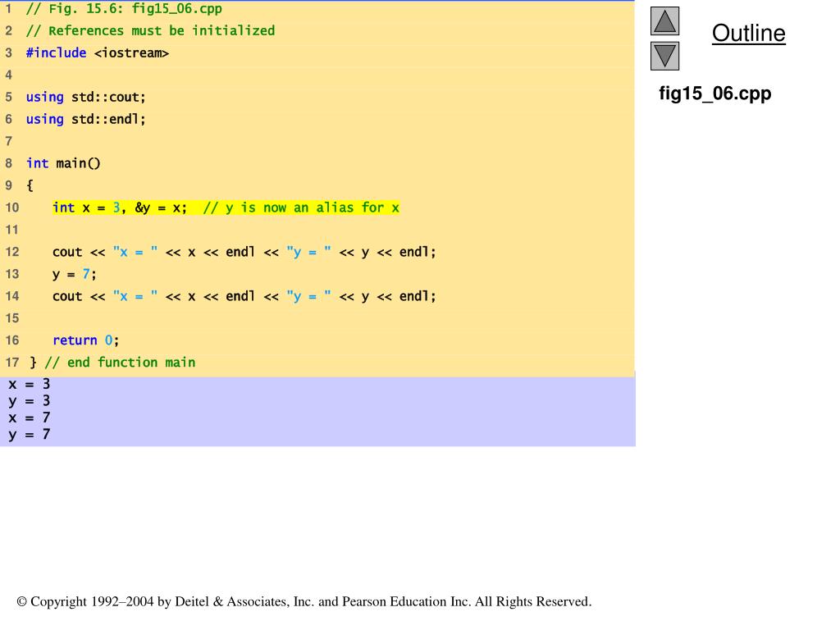840x630 pixels.
Task: Click the highlighted 'int x = 3, &y = x;' line
Action: pyautogui.click(x=226, y=208)
